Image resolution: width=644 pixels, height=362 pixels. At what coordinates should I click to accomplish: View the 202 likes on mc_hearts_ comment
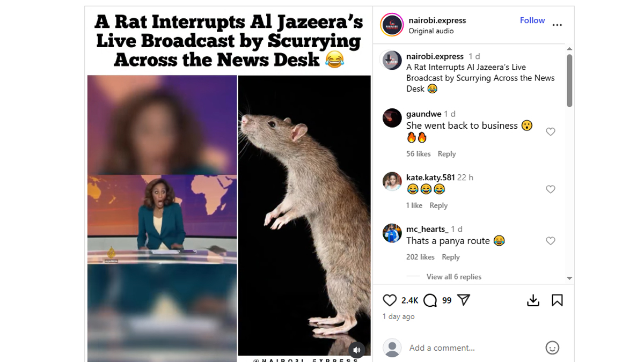(x=420, y=257)
